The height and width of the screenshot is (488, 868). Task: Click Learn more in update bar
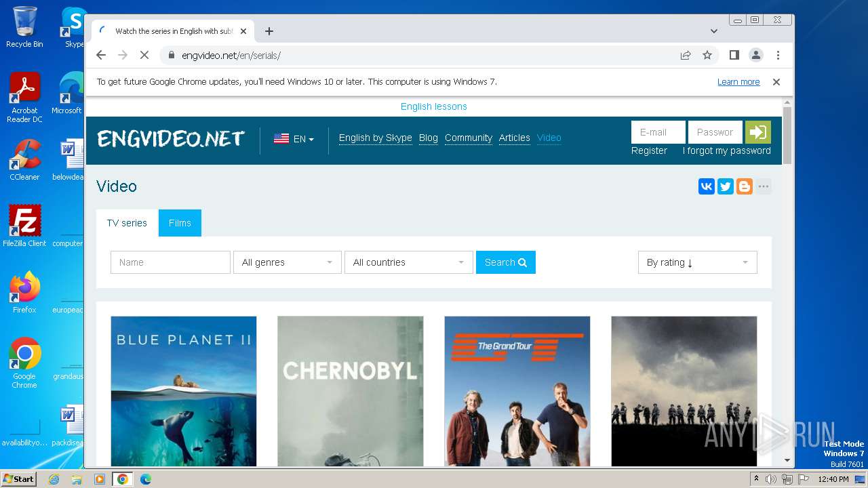coord(738,82)
